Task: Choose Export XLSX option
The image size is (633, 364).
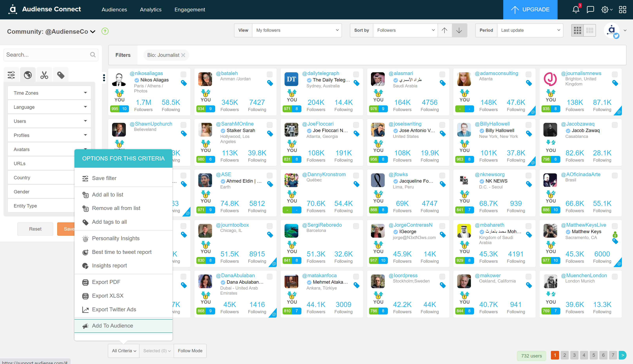Action: pos(123,296)
